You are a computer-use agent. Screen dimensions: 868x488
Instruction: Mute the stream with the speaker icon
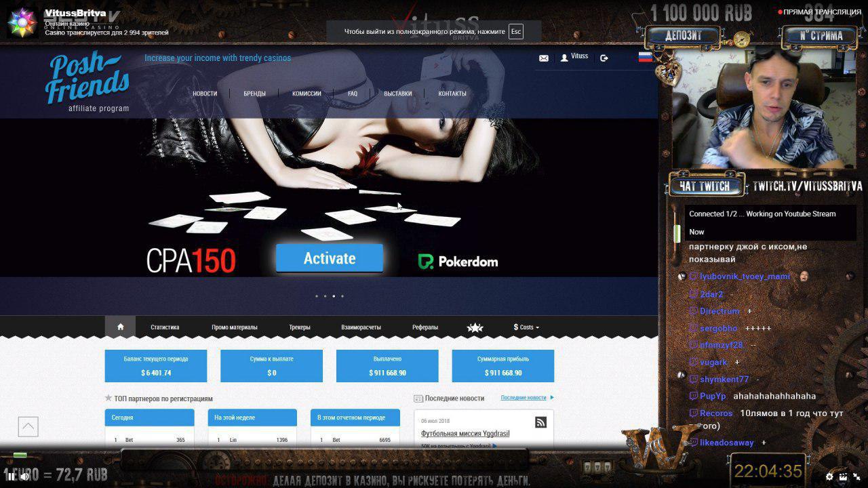pos(24,476)
